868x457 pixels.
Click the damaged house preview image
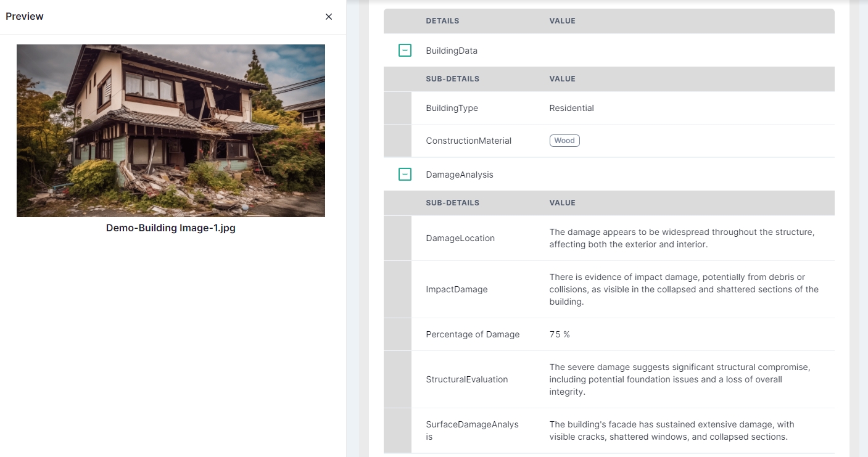pyautogui.click(x=171, y=130)
